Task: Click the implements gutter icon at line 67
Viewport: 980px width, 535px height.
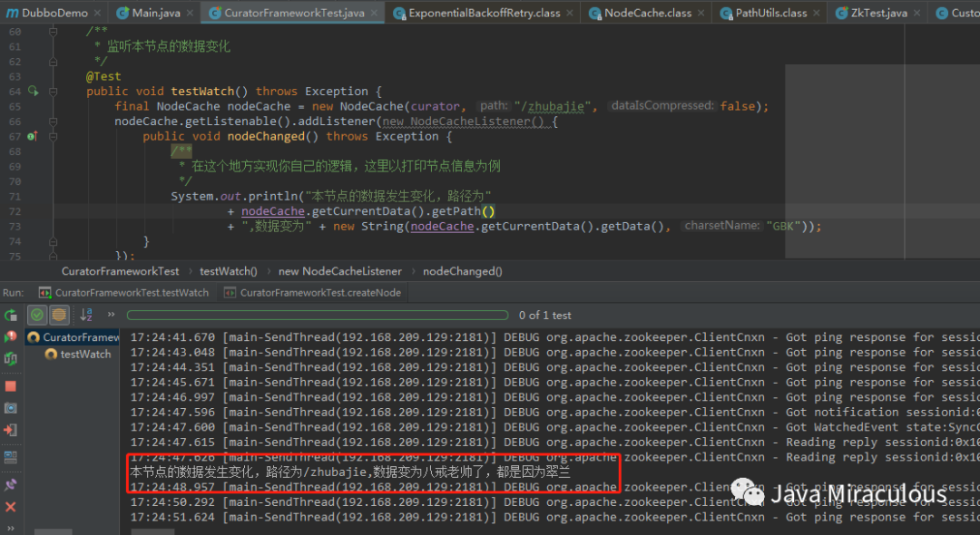Action: tap(32, 136)
